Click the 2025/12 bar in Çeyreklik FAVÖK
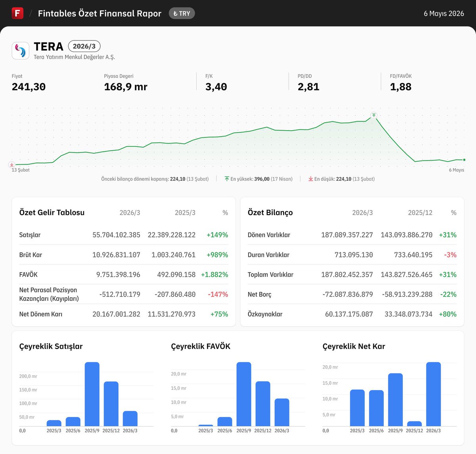 tap(263, 404)
